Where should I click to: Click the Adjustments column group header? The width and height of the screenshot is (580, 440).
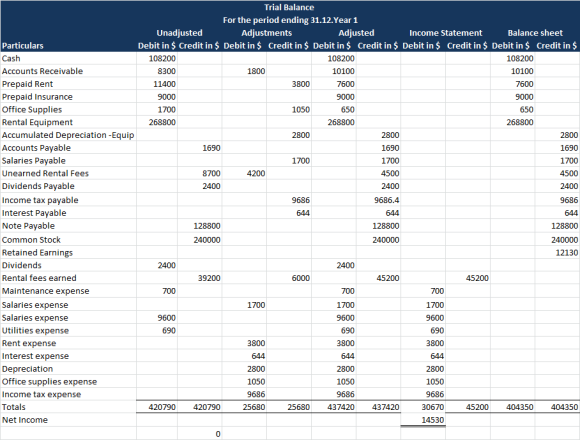tap(267, 33)
